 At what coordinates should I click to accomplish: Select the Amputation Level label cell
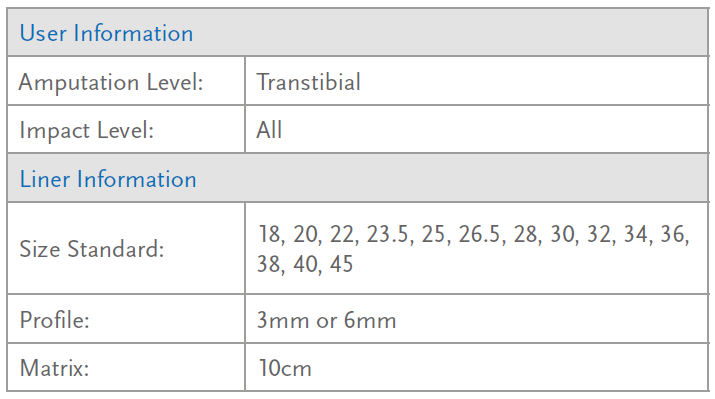126,82
